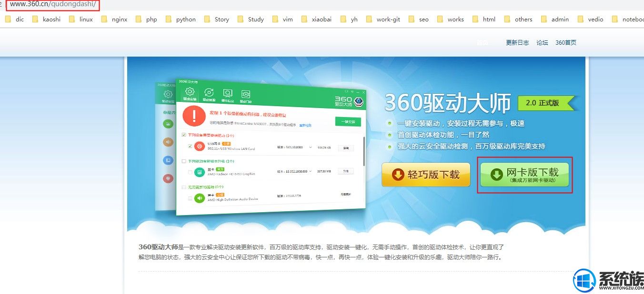
Task: Open the python bookmark folder
Action: (181, 20)
